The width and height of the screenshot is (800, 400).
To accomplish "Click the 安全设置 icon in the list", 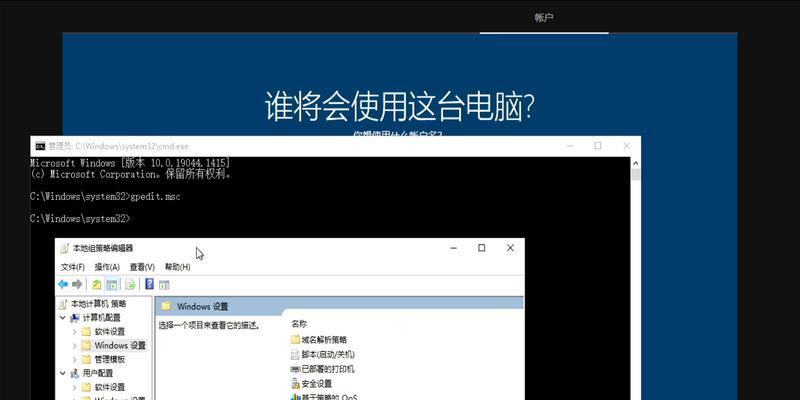I will pyautogui.click(x=295, y=384).
